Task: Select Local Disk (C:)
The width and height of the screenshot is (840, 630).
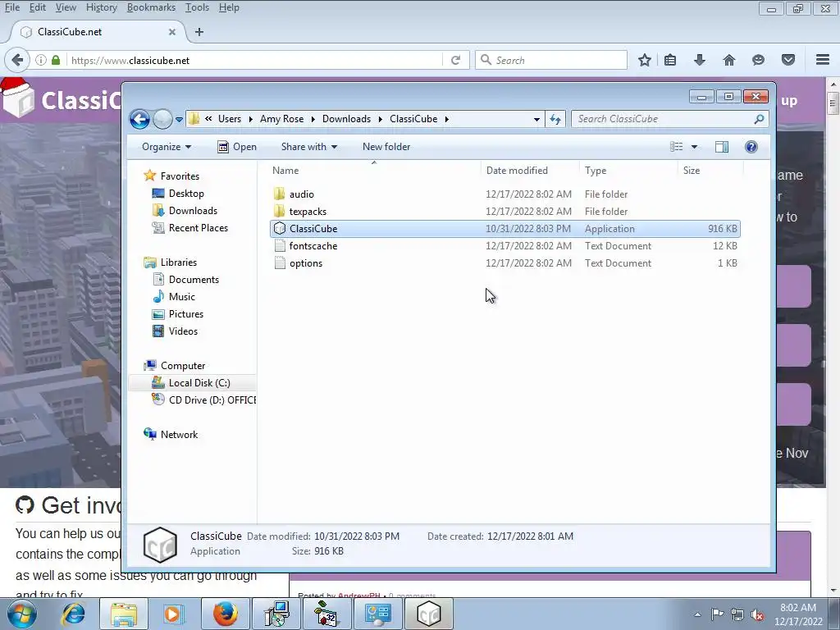Action: pos(193,382)
